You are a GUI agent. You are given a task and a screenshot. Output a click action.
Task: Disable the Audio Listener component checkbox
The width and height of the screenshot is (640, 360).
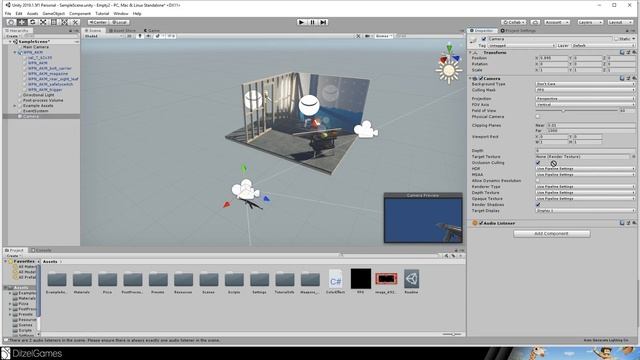[481, 223]
